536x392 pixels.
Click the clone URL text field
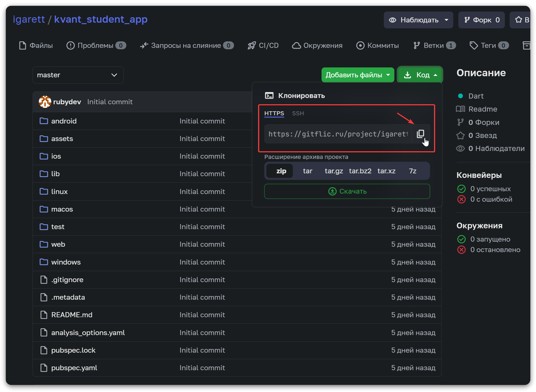338,134
